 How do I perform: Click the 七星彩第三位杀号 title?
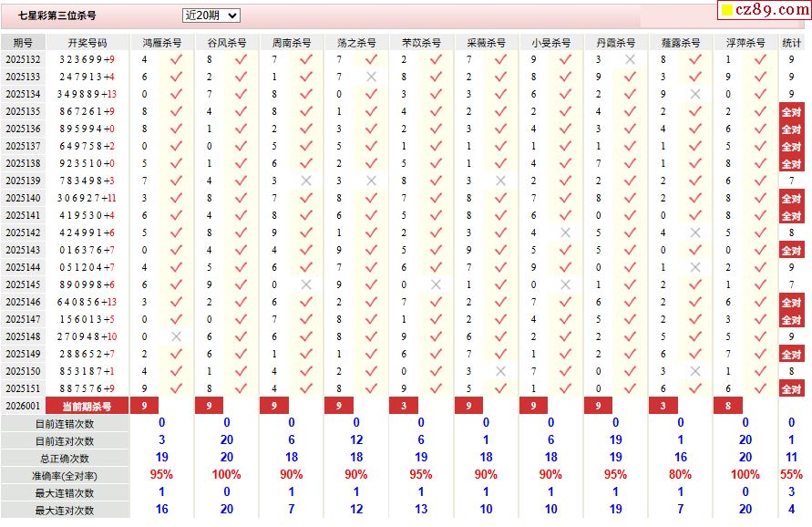(x=57, y=15)
